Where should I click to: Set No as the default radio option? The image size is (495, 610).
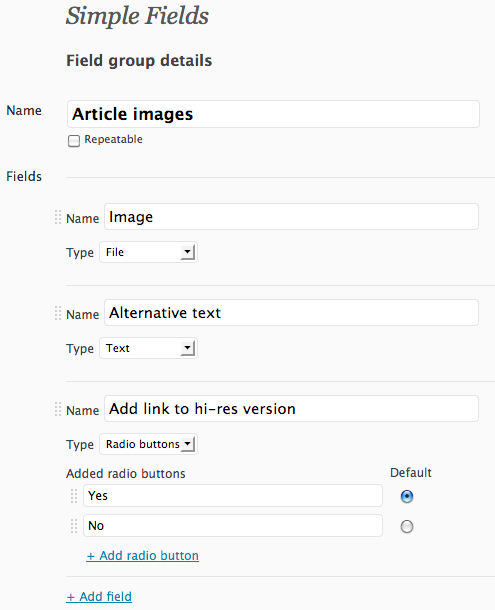[x=407, y=526]
